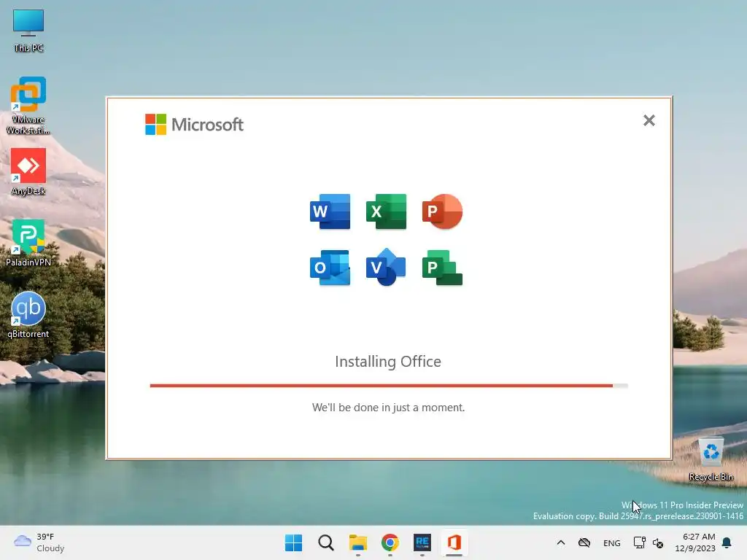Viewport: 747px width, 560px height.
Task: Close the Office installer window
Action: [649, 120]
